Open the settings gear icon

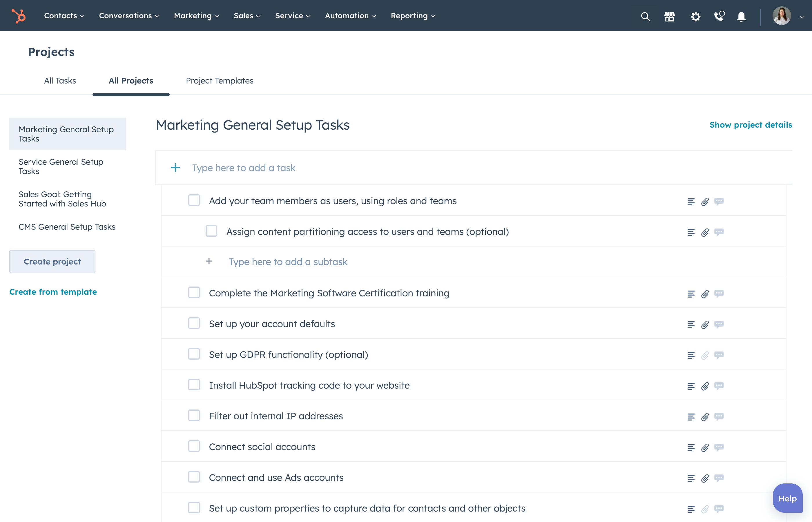pyautogui.click(x=695, y=16)
